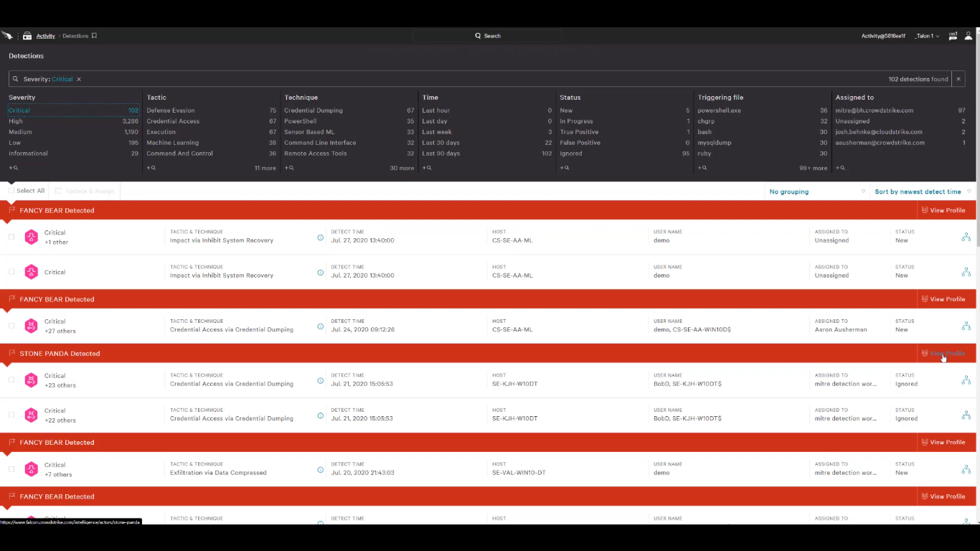
Task: Filter by powershell.exe triggering file
Action: click(762, 110)
